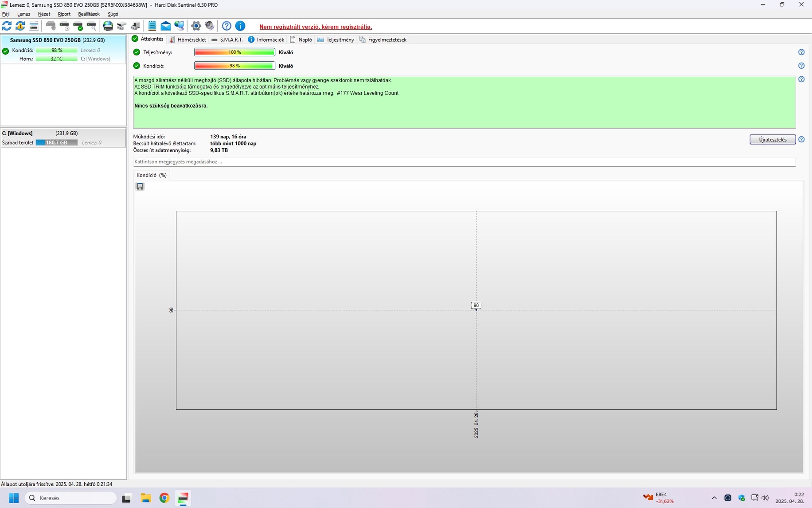This screenshot has width=812, height=508.
Task: Open the Súgó menu
Action: pyautogui.click(x=113, y=14)
